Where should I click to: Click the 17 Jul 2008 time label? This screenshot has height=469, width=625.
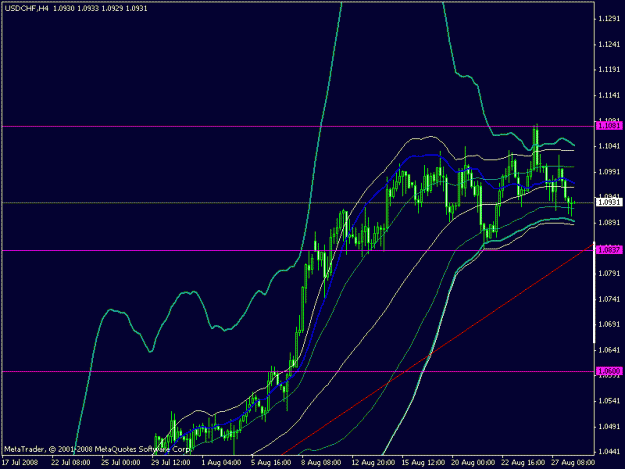20,462
